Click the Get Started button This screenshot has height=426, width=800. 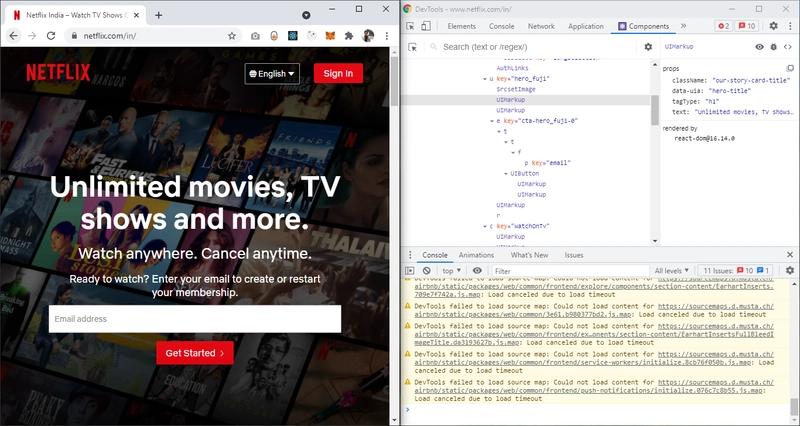(x=195, y=353)
